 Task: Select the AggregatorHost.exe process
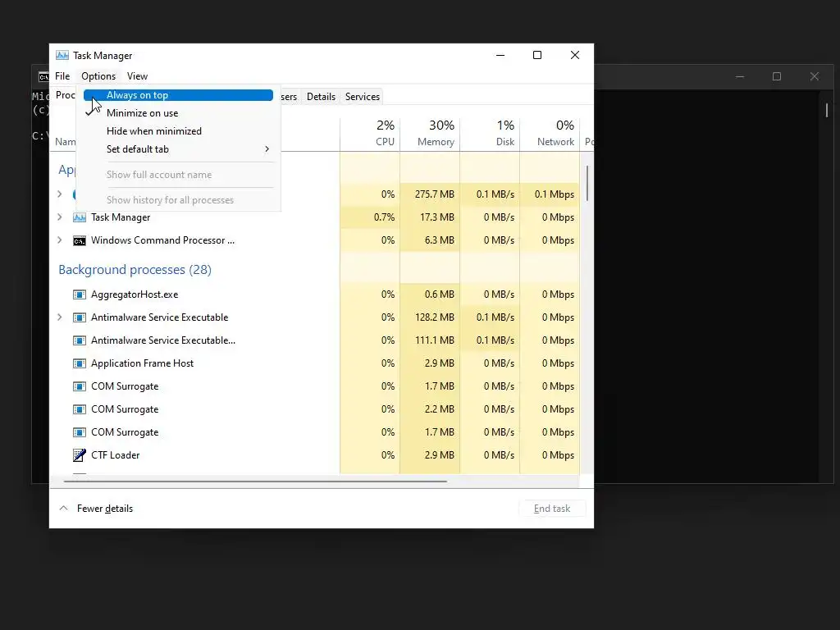(x=314, y=294)
